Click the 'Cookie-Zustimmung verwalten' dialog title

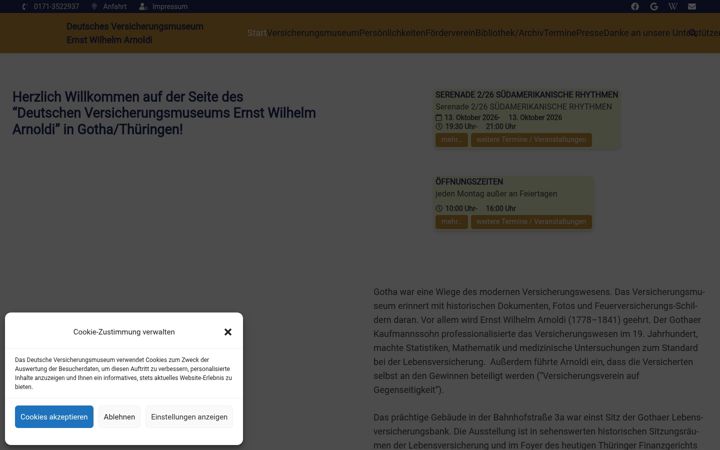124,332
